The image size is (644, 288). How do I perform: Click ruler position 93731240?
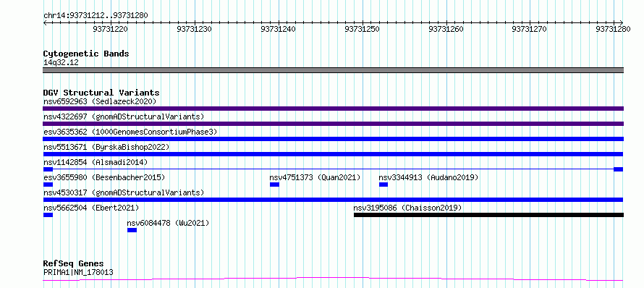tap(278, 29)
